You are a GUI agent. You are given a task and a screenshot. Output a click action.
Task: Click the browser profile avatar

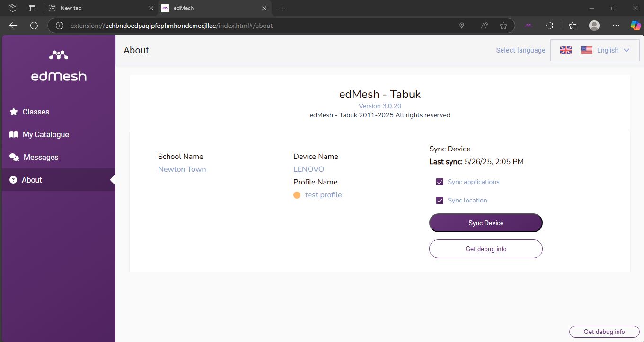tap(594, 26)
